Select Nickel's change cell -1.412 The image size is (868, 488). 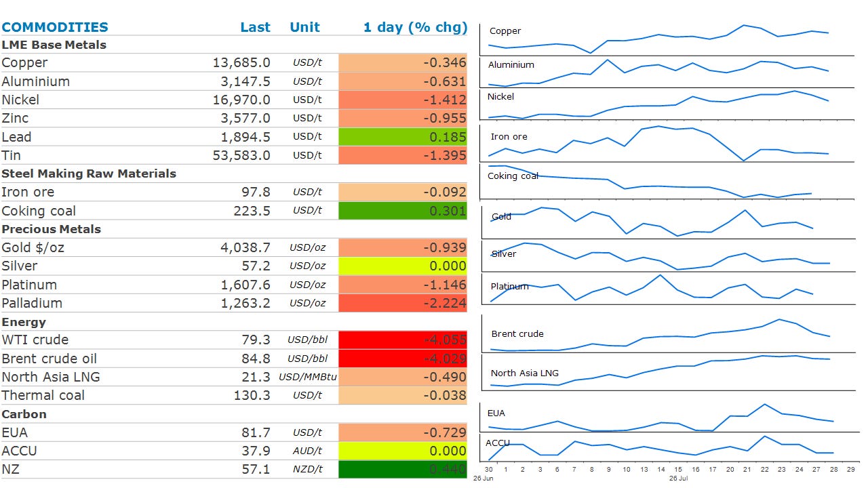pos(403,100)
